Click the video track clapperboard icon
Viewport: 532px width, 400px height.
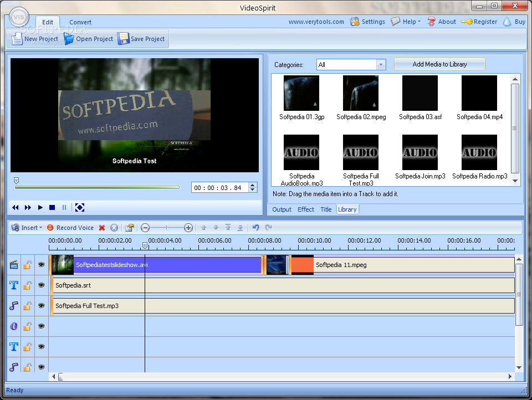14,265
